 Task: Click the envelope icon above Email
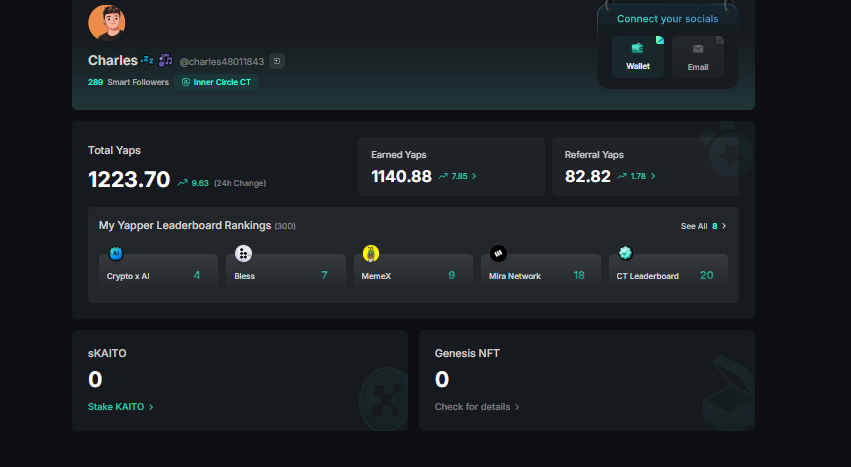click(698, 49)
